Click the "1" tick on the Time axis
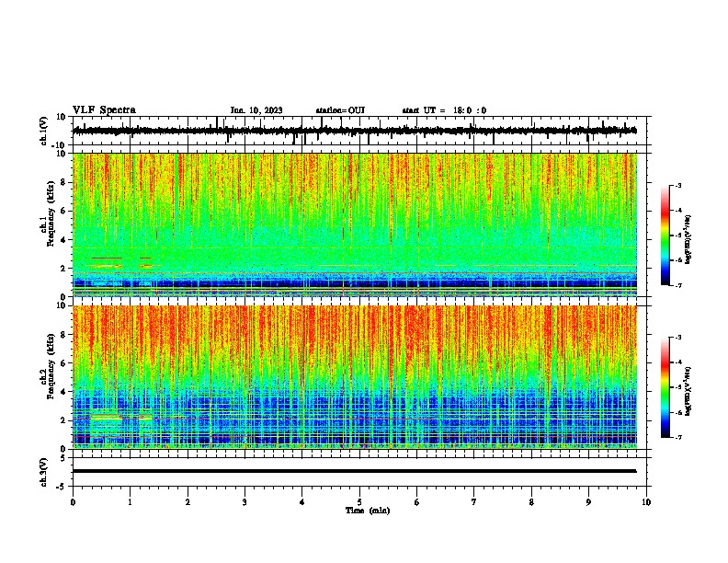728x563 pixels. 130,502
